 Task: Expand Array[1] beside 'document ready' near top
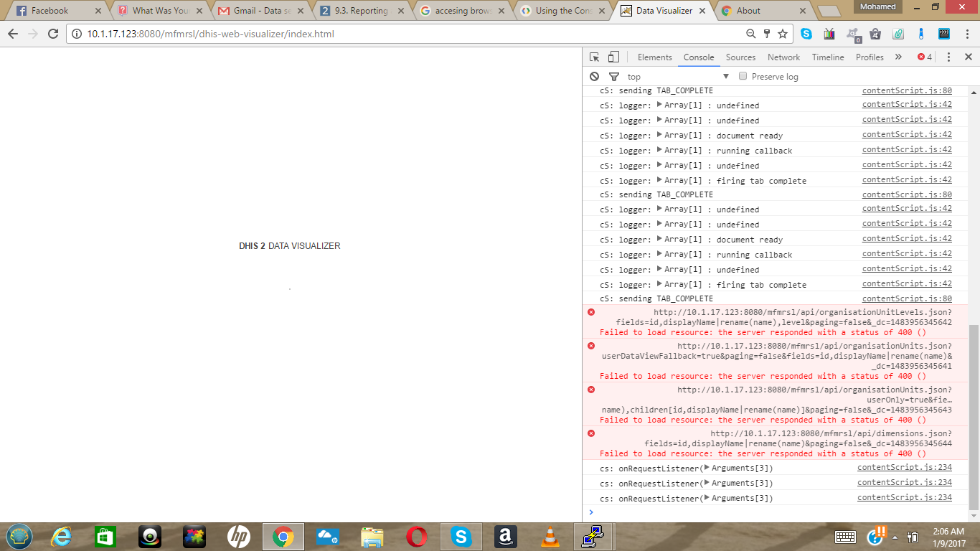(x=660, y=135)
